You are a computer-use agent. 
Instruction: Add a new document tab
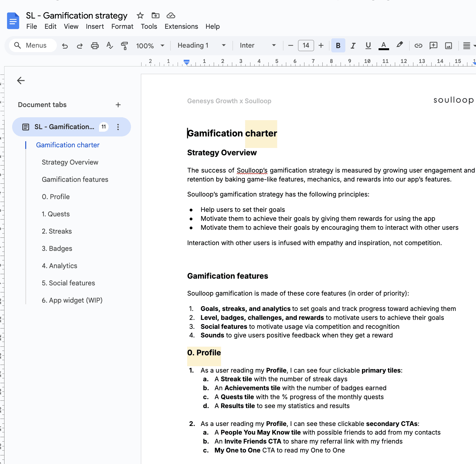tap(118, 105)
